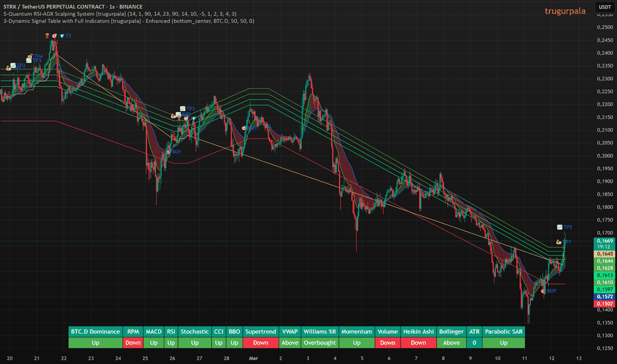Click the Above value under Bollinger
617x364 pixels.
(451, 343)
